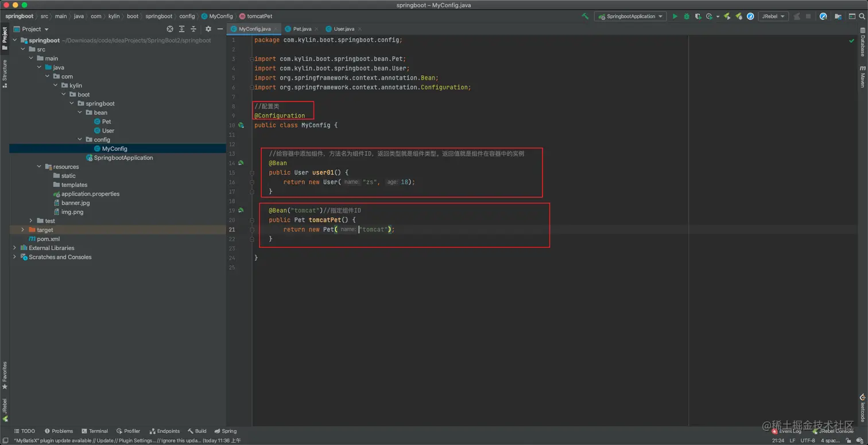Open the Terminal tool window tab
Viewport: 868px width, 445px height.
click(95, 431)
